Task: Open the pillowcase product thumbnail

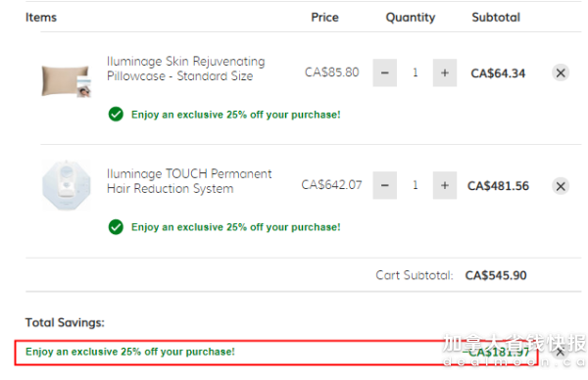Action: point(67,81)
